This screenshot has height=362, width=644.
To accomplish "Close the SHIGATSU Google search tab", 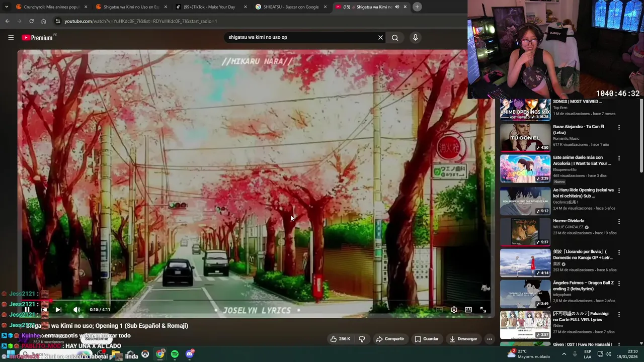I will point(325,7).
